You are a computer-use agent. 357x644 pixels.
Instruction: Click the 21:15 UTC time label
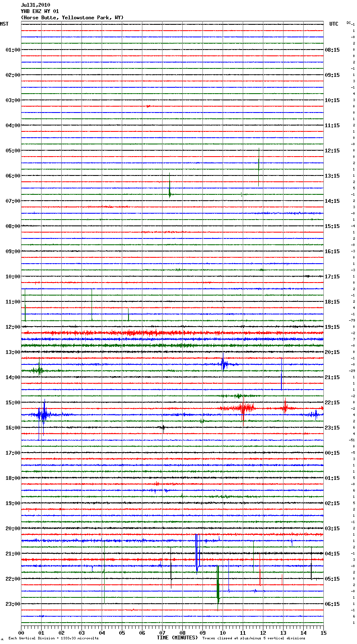pos(332,377)
